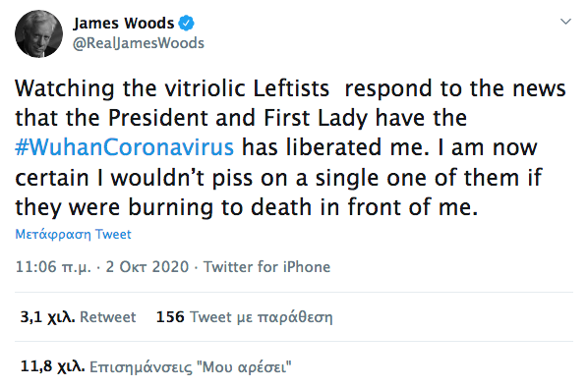The height and width of the screenshot is (388, 588).
Task: Click the blue verified badge icon
Action: (x=186, y=24)
